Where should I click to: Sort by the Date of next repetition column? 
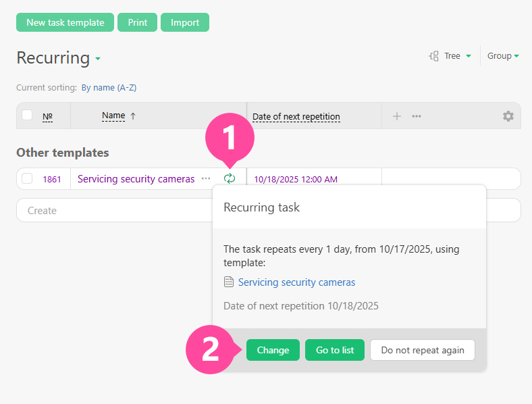coord(296,117)
